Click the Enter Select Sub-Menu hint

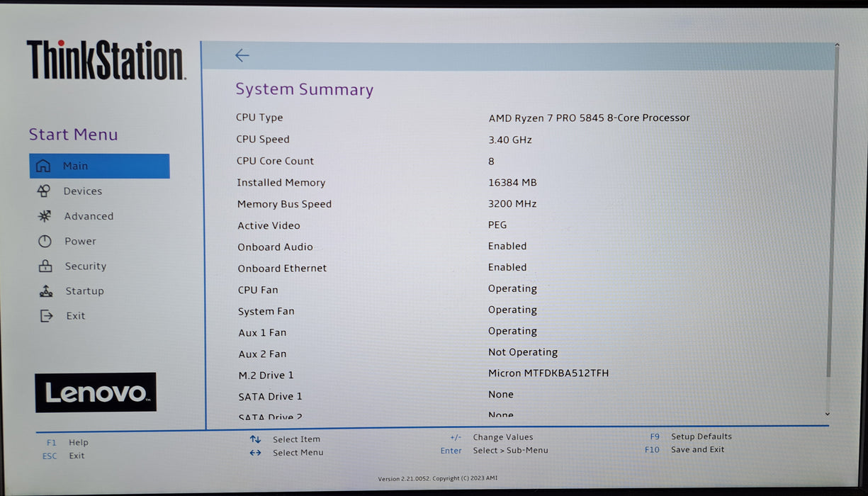pos(494,450)
